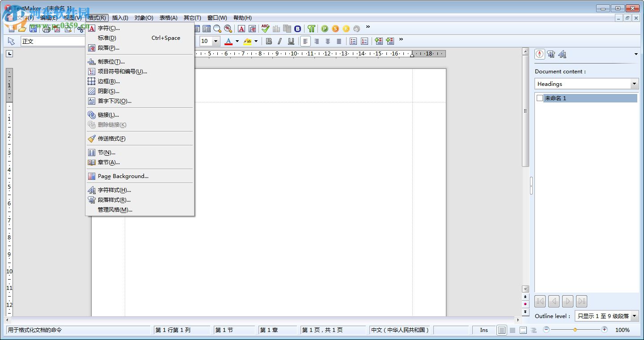Click the increase indent icon
Screen dimensions: 644x340
click(x=390, y=41)
